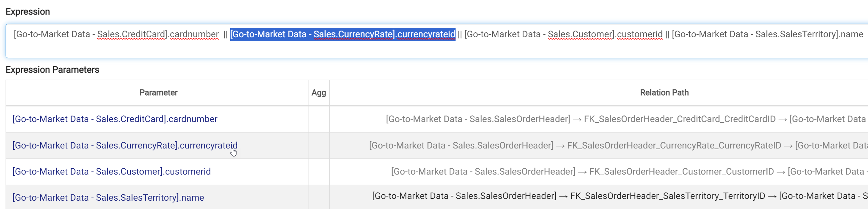Click the Agg cell for CurrencyRate currencyrateid row
Viewport: 868px width, 209px height.
(x=319, y=145)
